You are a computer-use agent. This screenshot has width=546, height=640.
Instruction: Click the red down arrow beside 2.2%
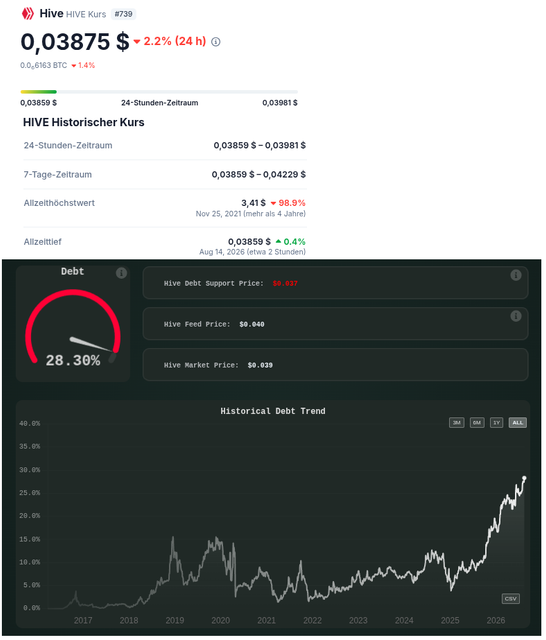[137, 42]
